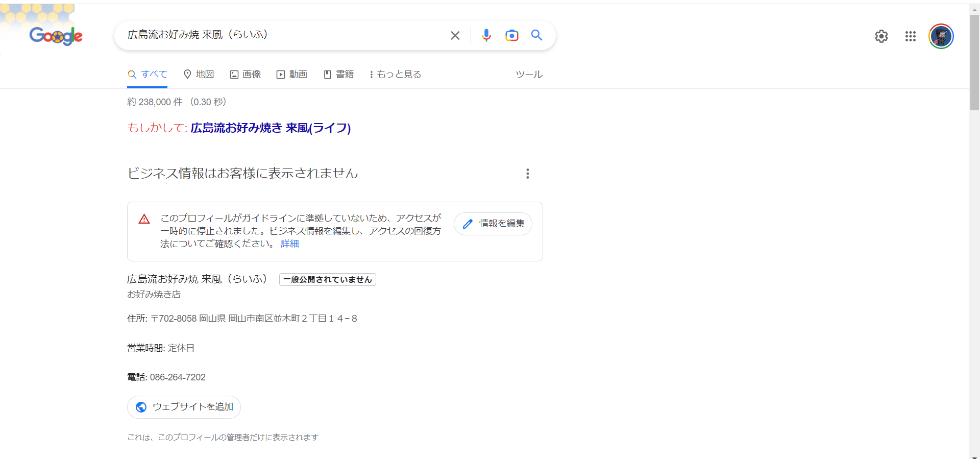980x459 pixels.
Task: Select the すべて tab
Action: pyautogui.click(x=148, y=75)
